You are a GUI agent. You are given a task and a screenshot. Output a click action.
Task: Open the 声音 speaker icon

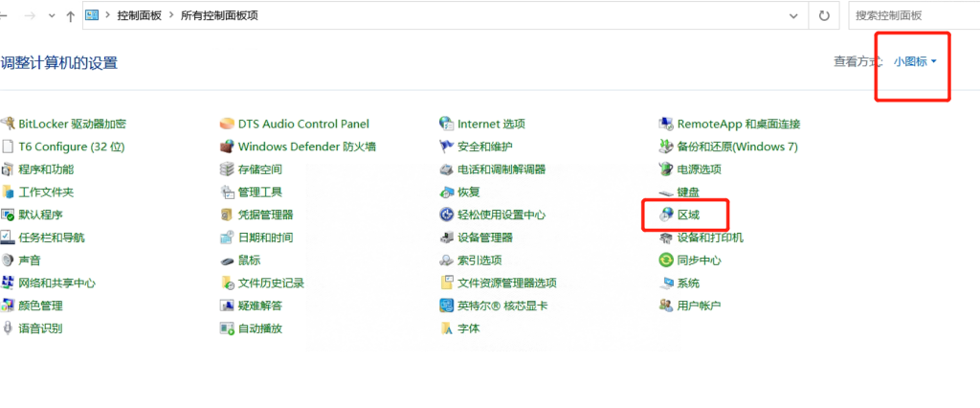coord(8,261)
